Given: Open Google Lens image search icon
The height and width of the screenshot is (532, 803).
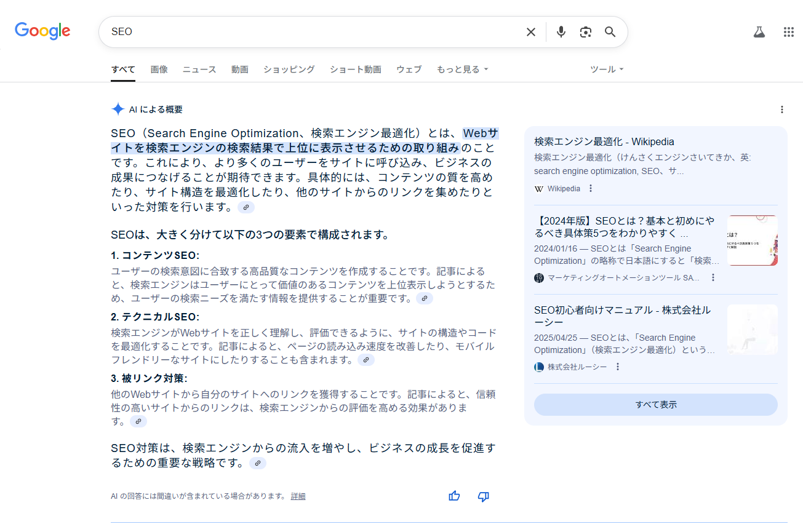Looking at the screenshot, I should pos(586,32).
